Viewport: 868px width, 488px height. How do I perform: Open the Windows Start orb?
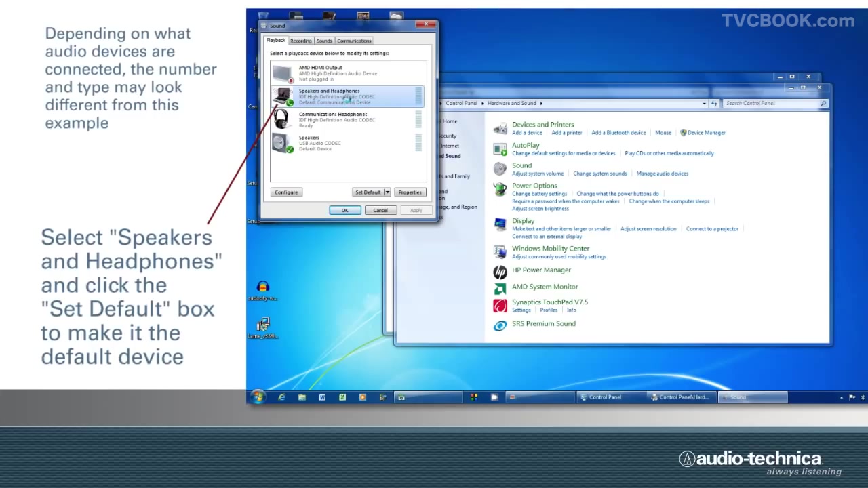(257, 397)
